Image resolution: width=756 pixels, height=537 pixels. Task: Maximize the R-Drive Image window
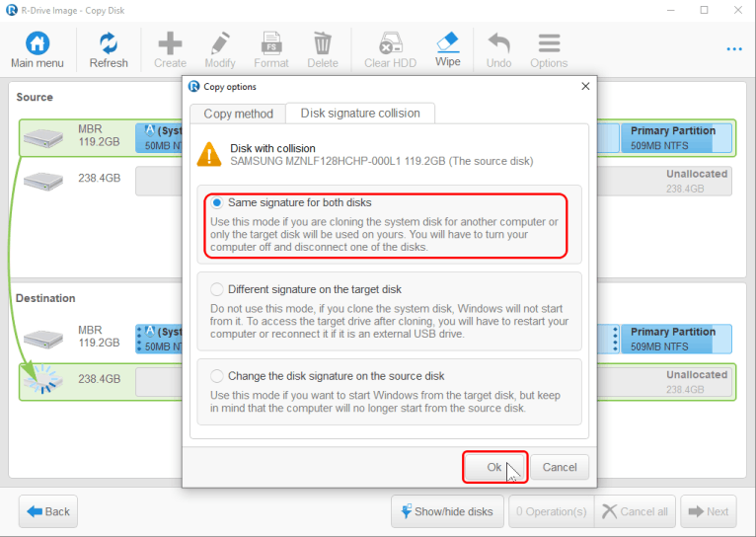[704, 10]
